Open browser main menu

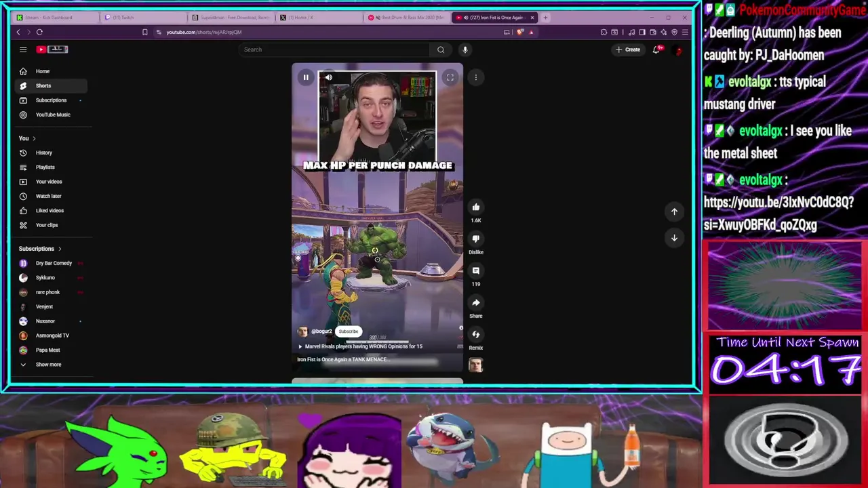685,32
